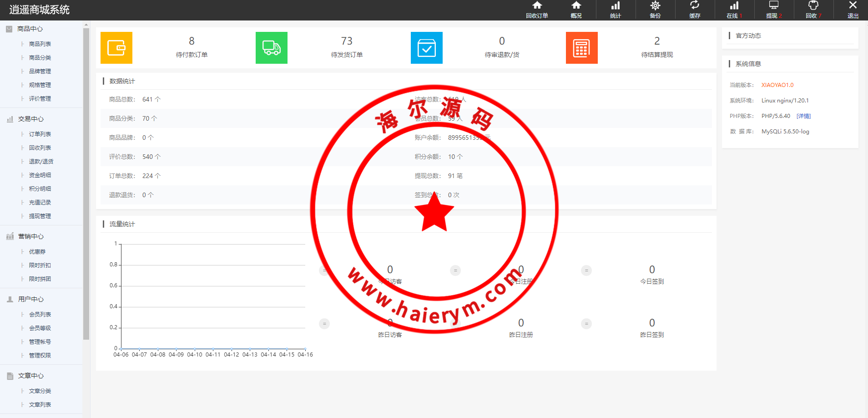Image resolution: width=868 pixels, height=418 pixels.
Task: Collapse the 商品中心 sidebar section
Action: (30, 29)
